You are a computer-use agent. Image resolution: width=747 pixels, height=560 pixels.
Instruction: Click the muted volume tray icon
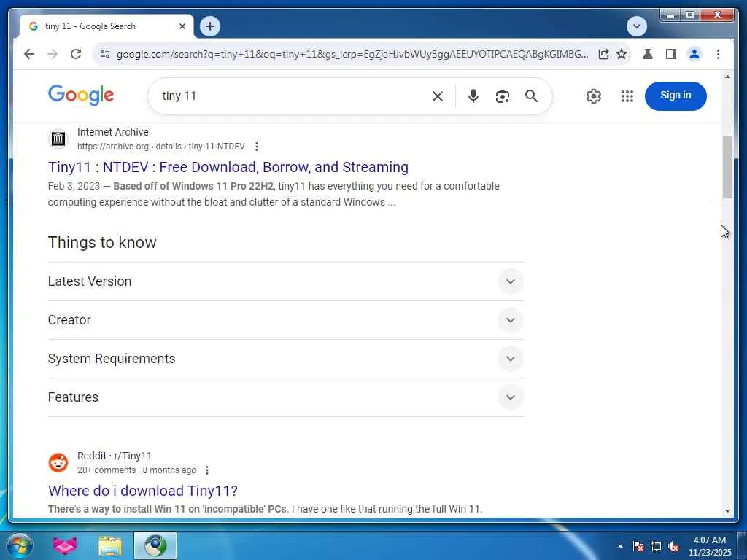click(673, 546)
